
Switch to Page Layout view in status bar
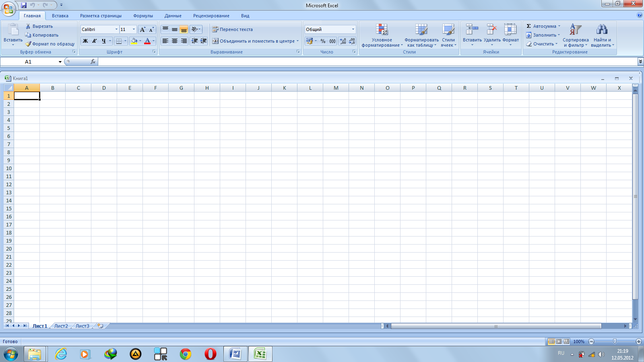pyautogui.click(x=559, y=341)
